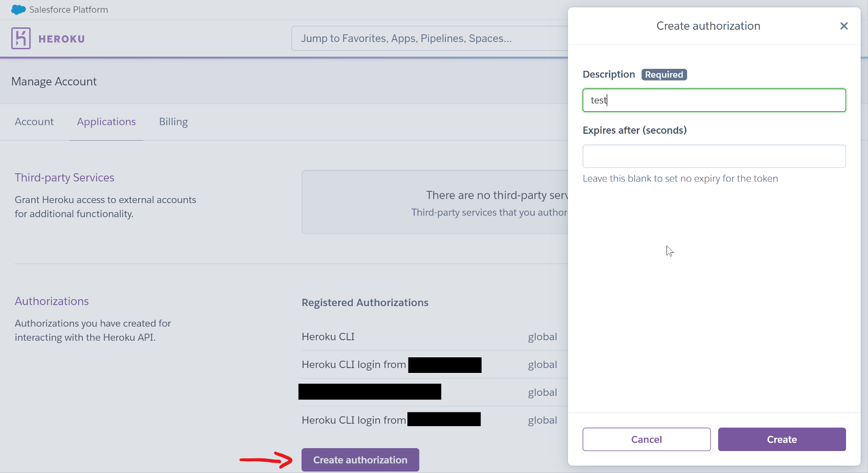
Task: Click the Description text field
Action: pyautogui.click(x=713, y=100)
